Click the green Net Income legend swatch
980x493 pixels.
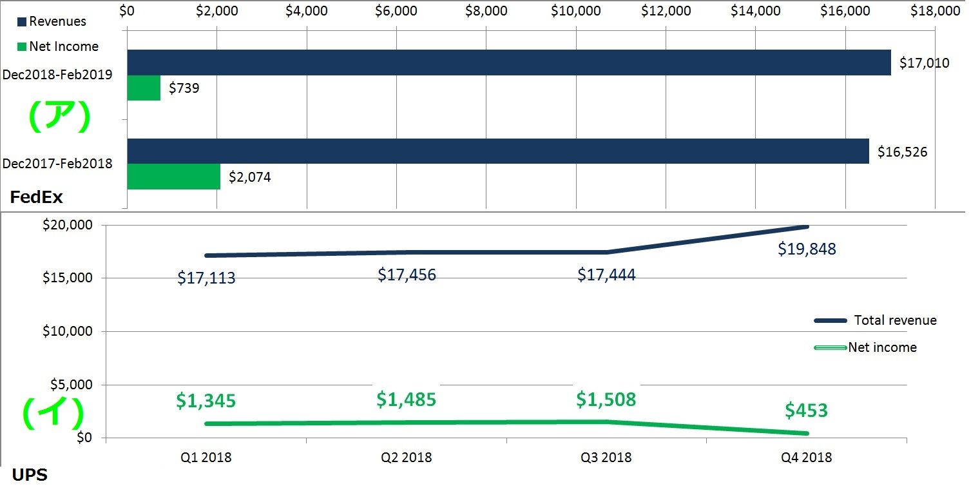[x=21, y=47]
